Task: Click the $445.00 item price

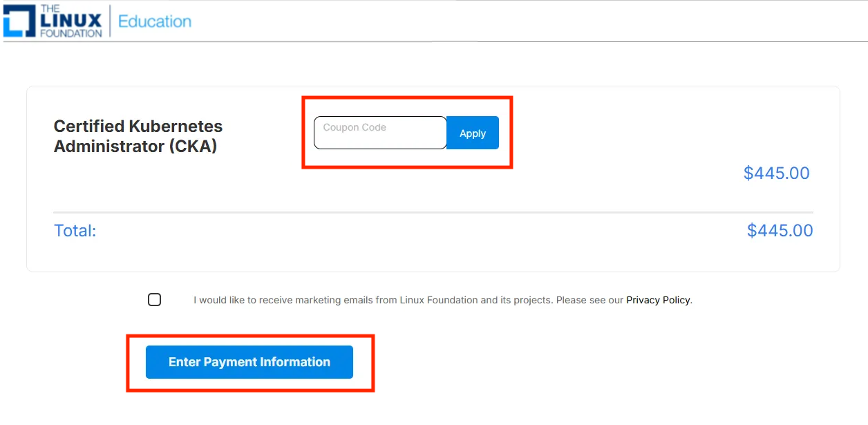Action: pyautogui.click(x=776, y=173)
